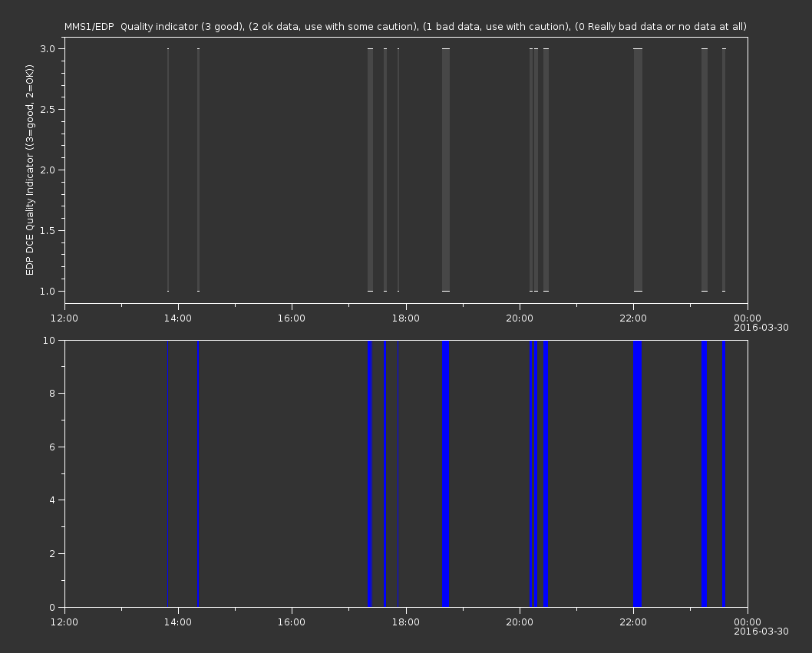Viewport: 812px width, 653px height.
Task: Click the gray bar near 17:38
Action: (x=385, y=170)
